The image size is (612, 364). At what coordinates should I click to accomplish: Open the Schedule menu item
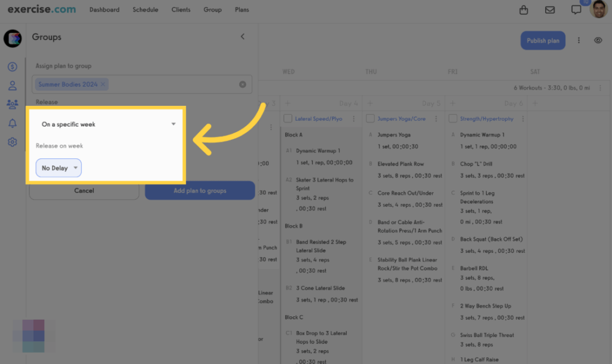pos(145,10)
